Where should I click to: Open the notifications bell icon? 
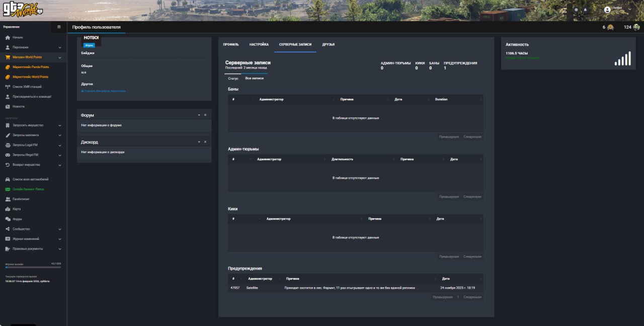[x=585, y=10]
